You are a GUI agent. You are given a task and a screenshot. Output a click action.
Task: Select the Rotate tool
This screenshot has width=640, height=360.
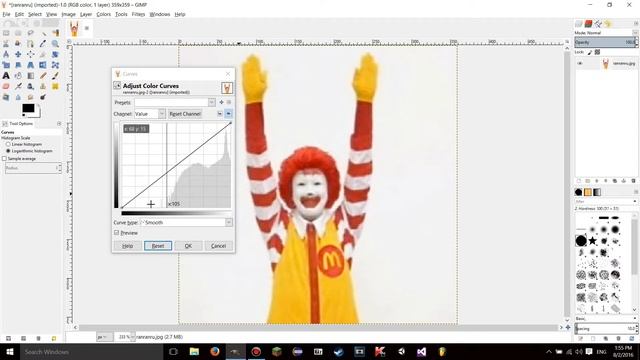55,54
